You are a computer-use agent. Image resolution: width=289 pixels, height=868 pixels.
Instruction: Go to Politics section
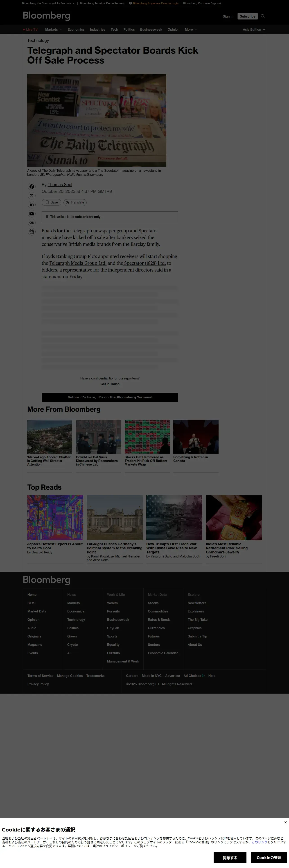(129, 30)
